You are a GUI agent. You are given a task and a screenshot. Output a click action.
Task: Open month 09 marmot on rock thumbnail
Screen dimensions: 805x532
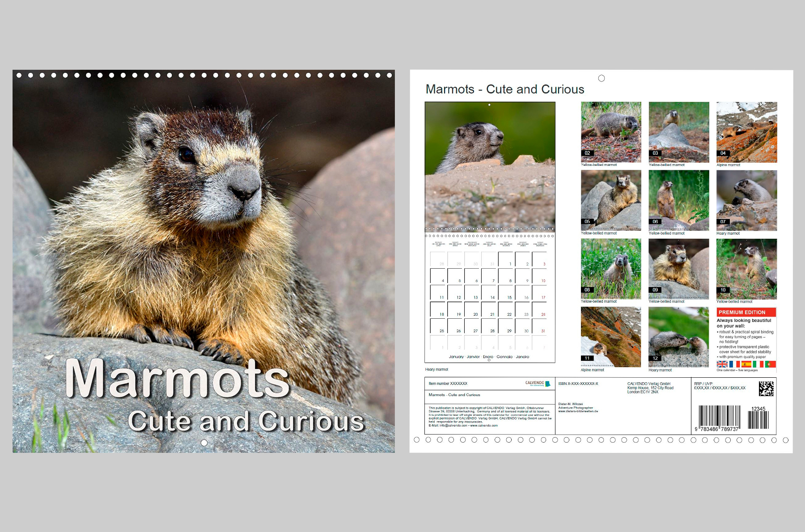pos(678,269)
